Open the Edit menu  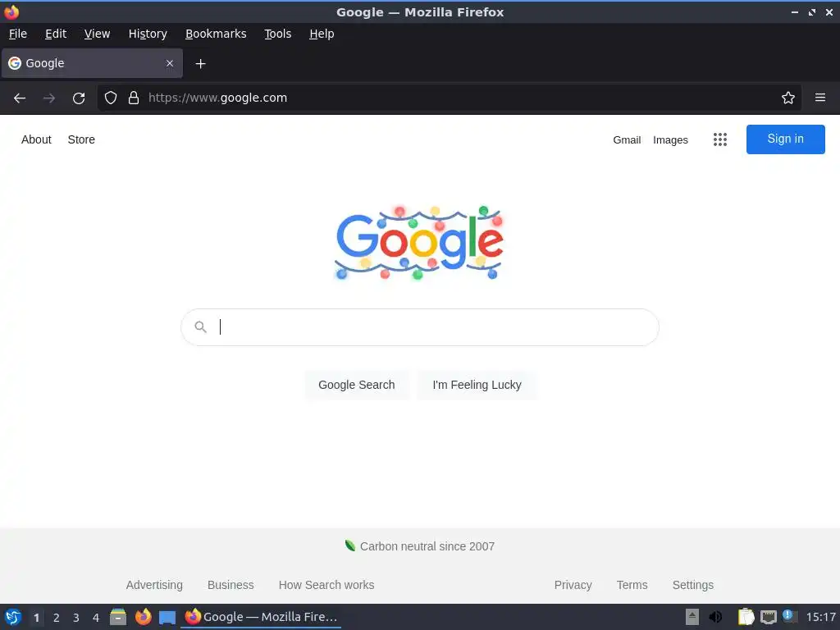(56, 34)
